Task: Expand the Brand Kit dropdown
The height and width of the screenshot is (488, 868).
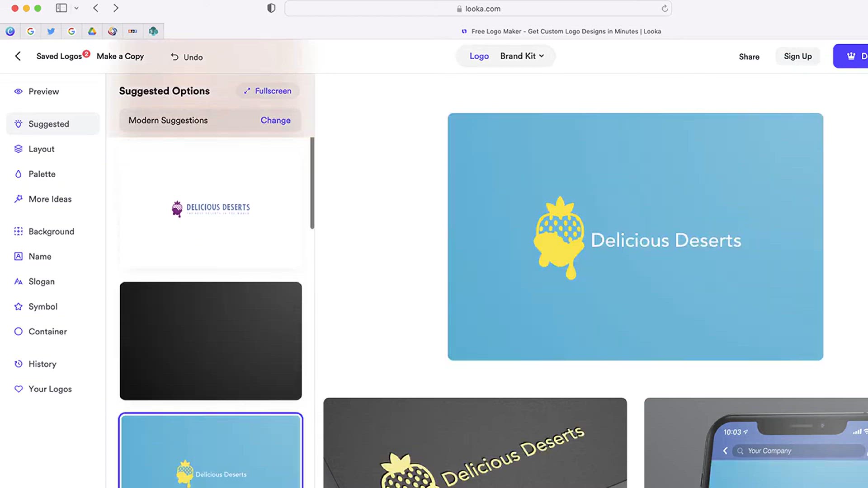Action: (522, 56)
